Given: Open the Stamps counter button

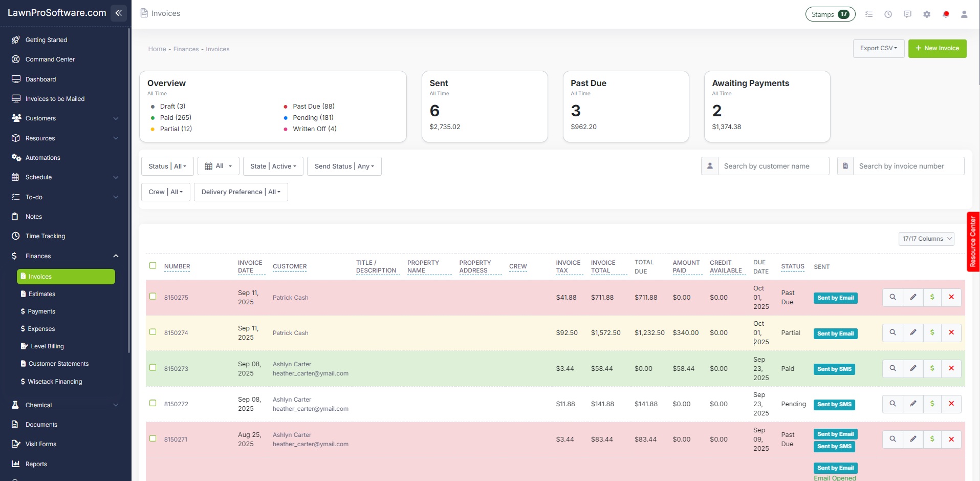Looking at the screenshot, I should [830, 14].
